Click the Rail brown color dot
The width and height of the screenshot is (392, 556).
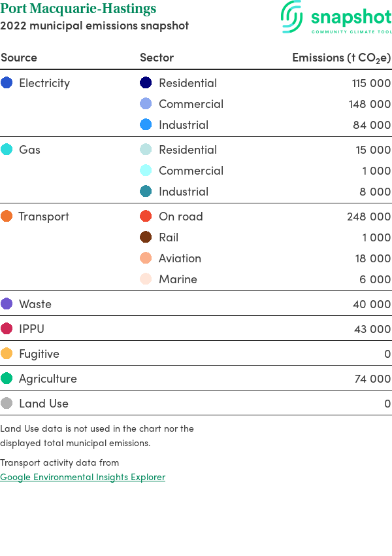click(x=146, y=237)
